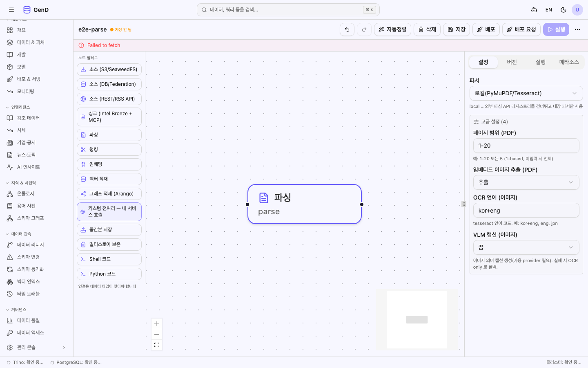Open 스키마 그래프 page
Image resolution: width=588 pixels, height=368 pixels.
point(37,218)
